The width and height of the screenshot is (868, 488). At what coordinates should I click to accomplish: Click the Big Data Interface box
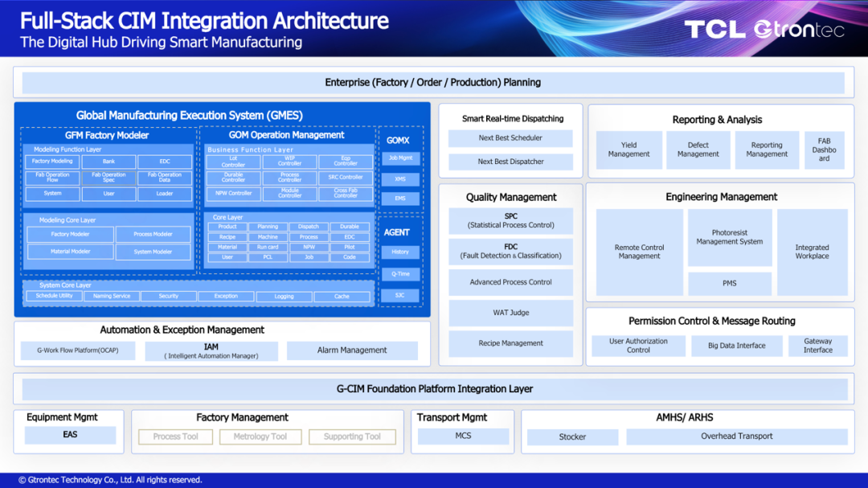coord(737,346)
